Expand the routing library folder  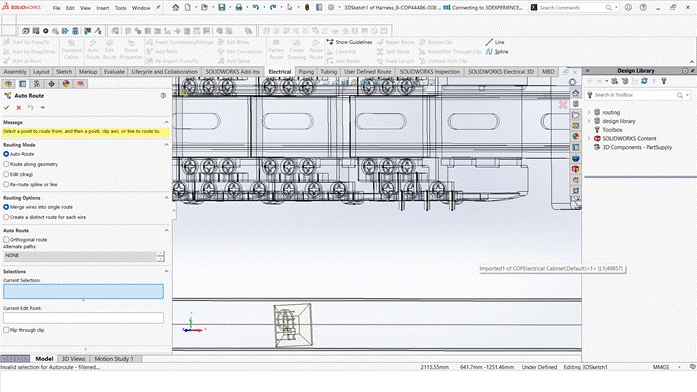click(x=589, y=112)
